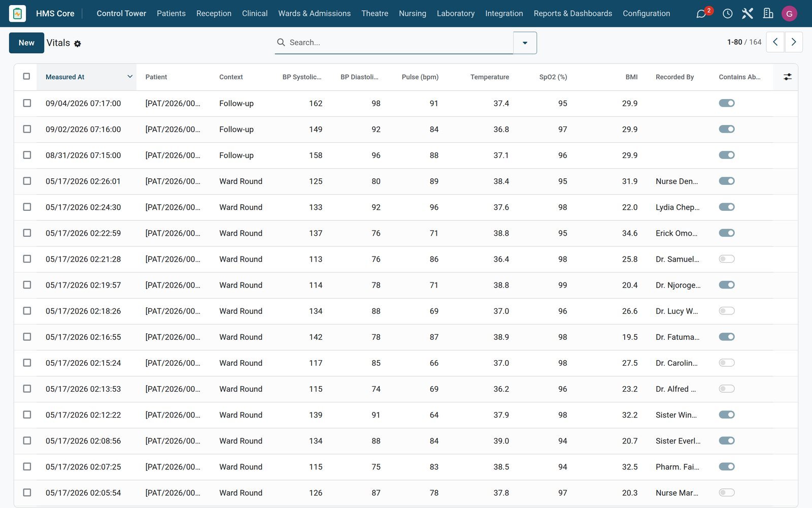Sort by the Temperature column header

(x=489, y=77)
